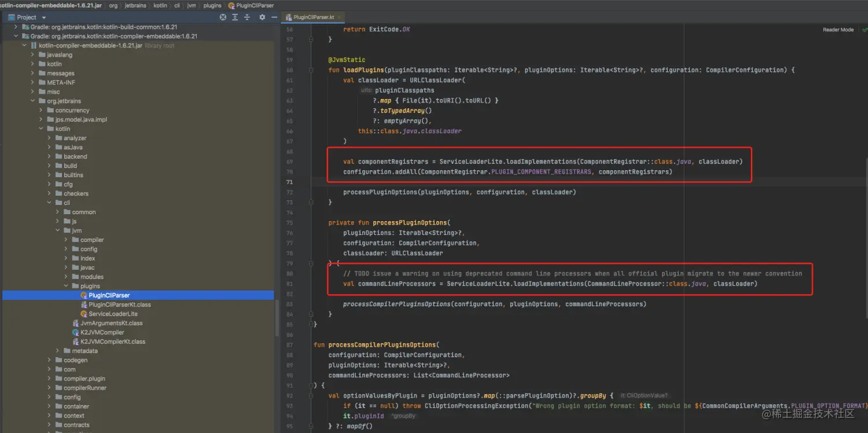Open ServiceLoaderLite class in the tree
868x433 pixels.
click(113, 314)
